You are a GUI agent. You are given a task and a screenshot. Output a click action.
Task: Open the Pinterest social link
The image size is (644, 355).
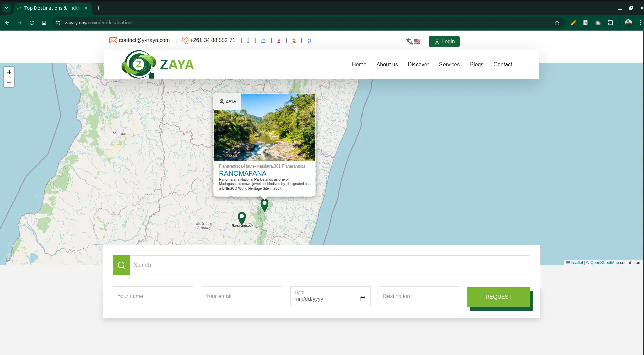coord(294,40)
